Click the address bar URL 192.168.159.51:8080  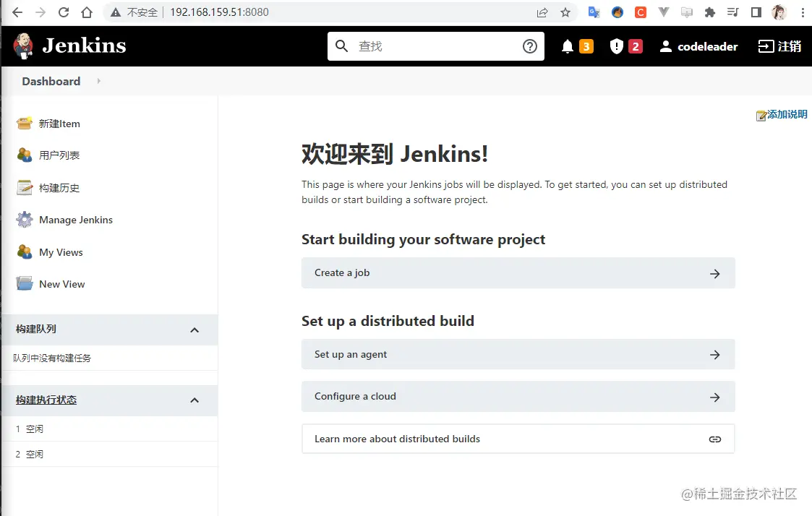219,12
